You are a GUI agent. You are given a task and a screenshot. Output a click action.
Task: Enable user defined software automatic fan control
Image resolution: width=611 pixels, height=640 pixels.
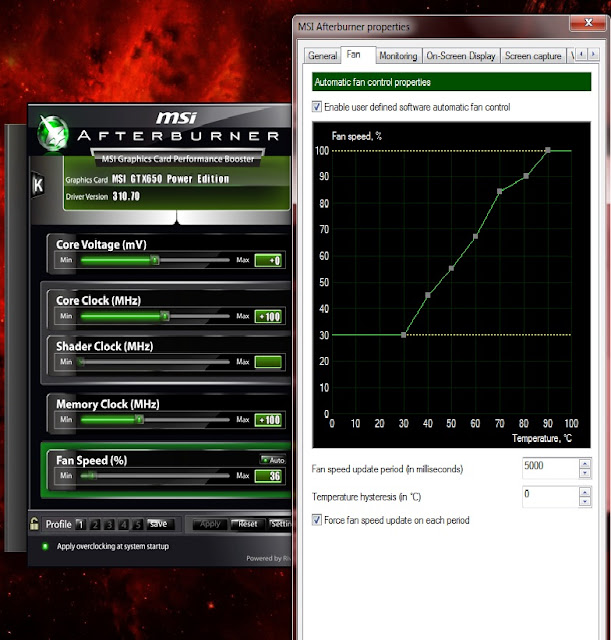click(x=317, y=107)
